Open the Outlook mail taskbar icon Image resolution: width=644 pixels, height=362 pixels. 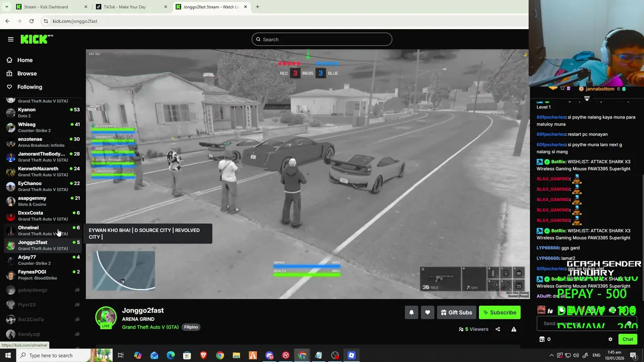154,355
